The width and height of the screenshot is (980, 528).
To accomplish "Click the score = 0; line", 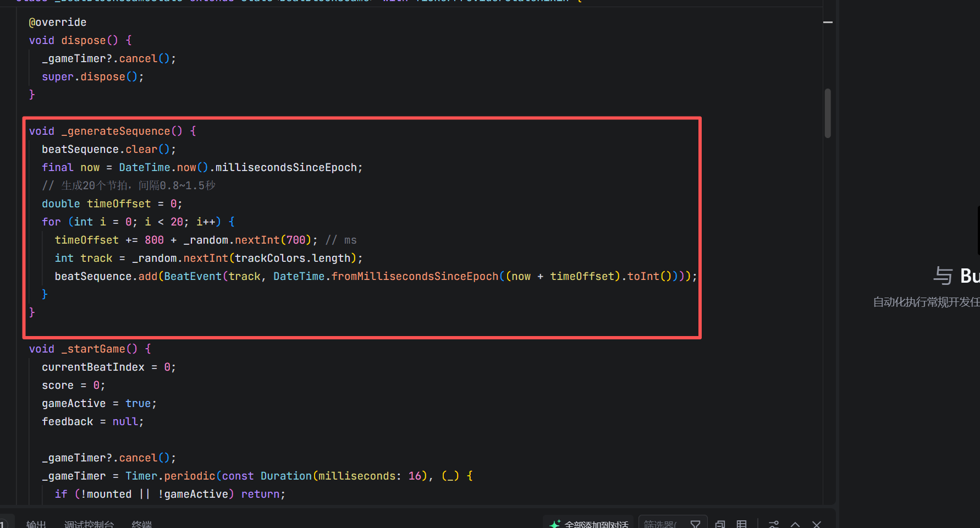I will (x=74, y=385).
